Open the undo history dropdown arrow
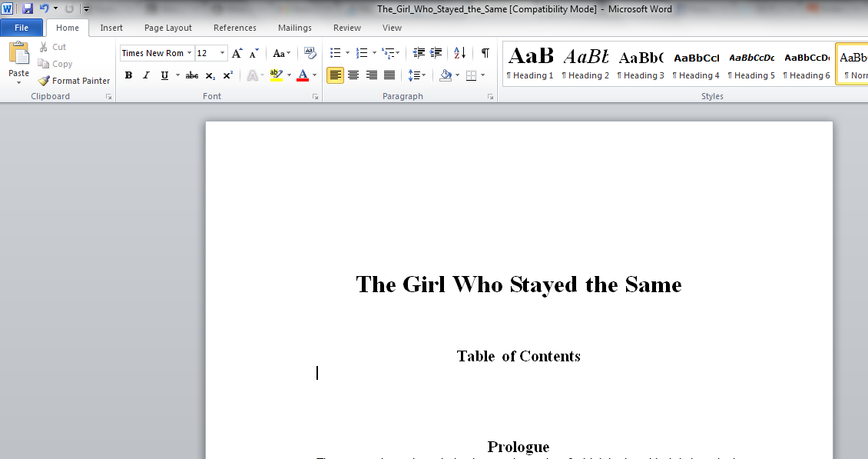Screen dimensions: 868x459 point(55,9)
